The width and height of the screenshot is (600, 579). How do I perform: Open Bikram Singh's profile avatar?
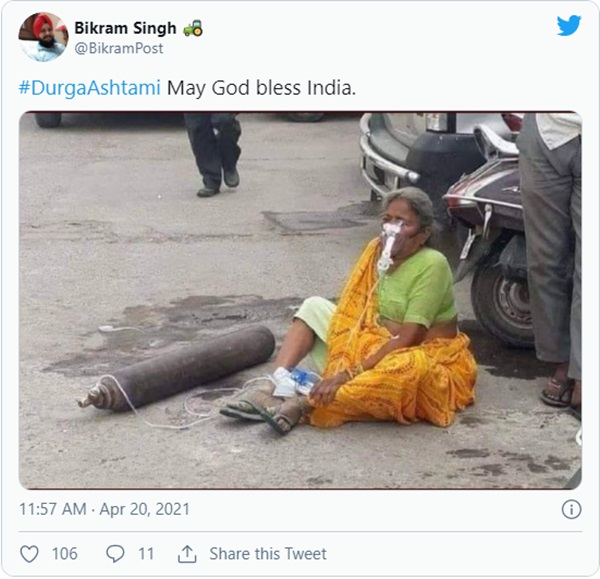point(43,37)
